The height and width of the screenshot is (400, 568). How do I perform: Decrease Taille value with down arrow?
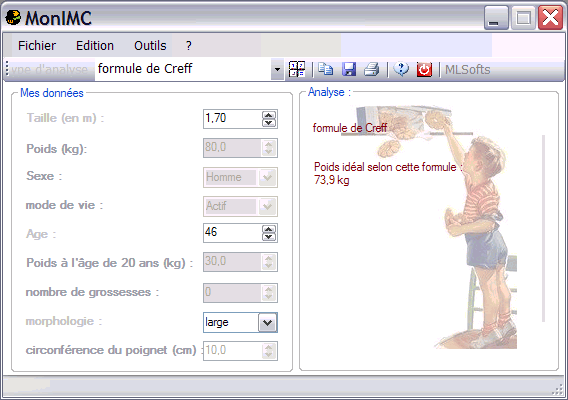268,123
